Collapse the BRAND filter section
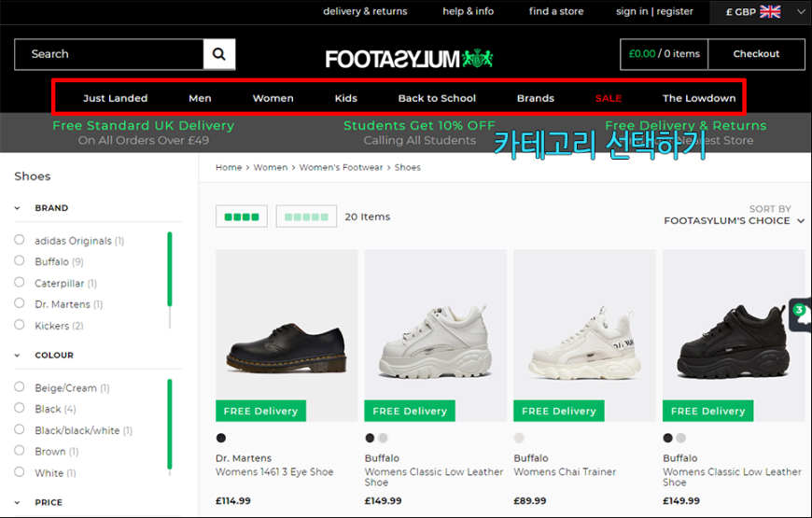Viewport: 812px width, 518px height. (x=17, y=208)
